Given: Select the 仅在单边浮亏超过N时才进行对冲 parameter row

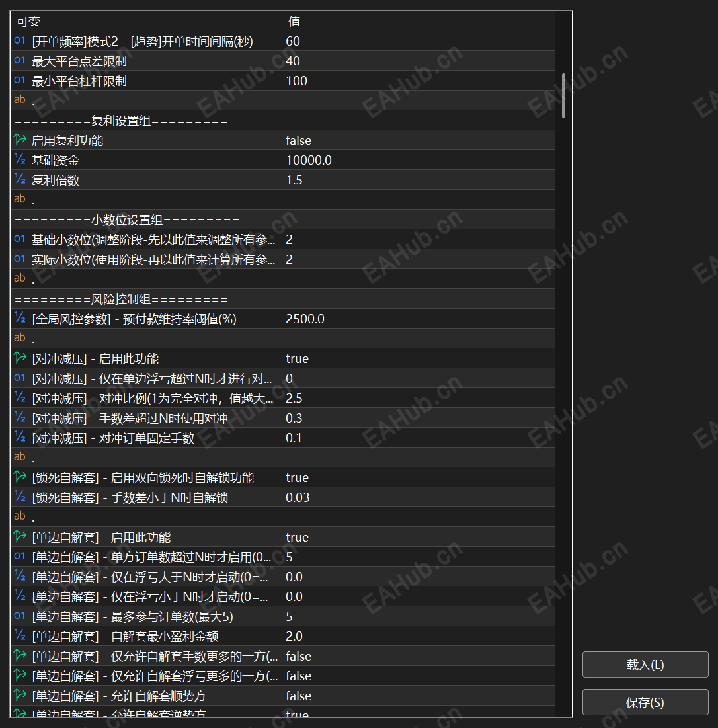Looking at the screenshot, I should pos(283,378).
